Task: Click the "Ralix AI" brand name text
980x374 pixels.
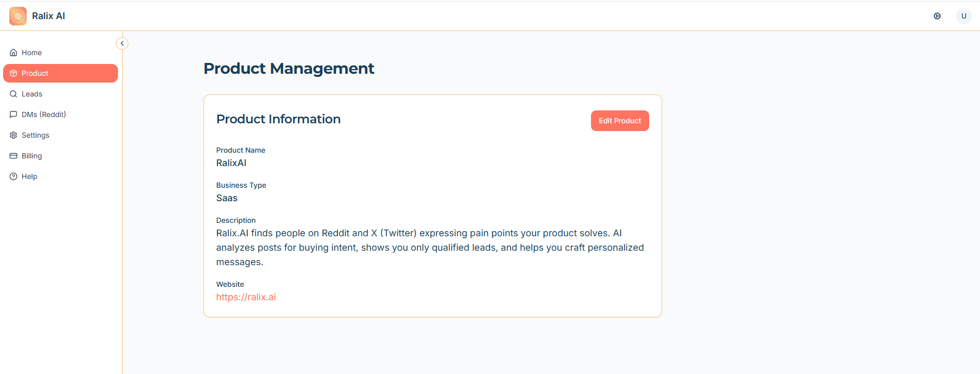Action: point(48,16)
